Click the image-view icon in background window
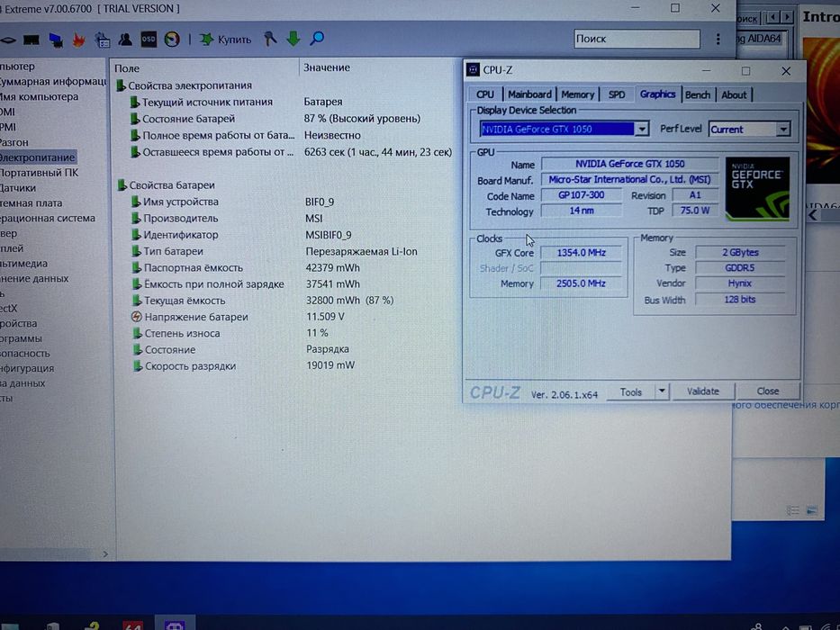This screenshot has width=840, height=630. [x=812, y=510]
